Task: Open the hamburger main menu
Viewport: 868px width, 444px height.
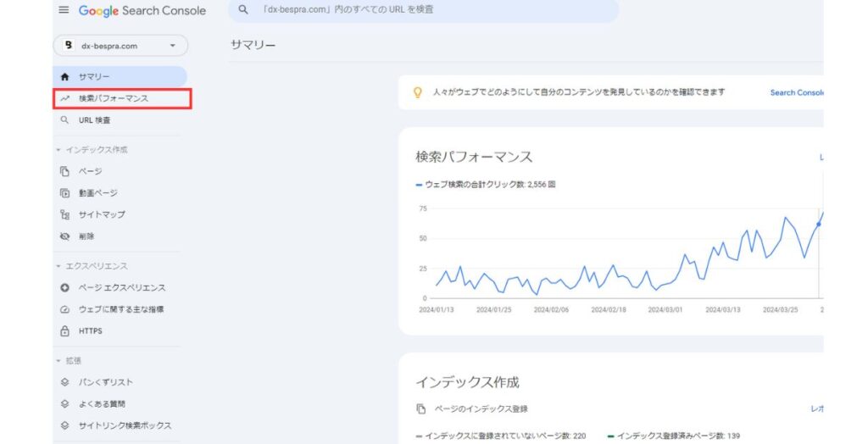Action: pyautogui.click(x=64, y=10)
